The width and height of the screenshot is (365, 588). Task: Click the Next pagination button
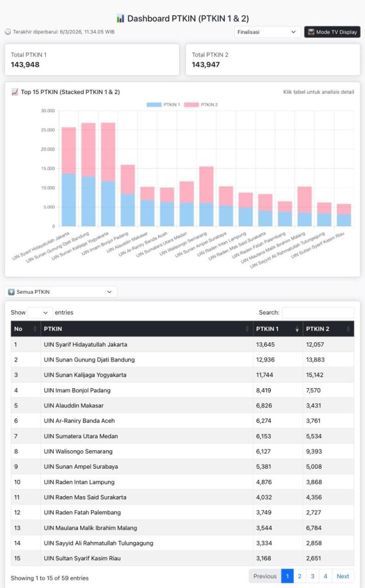(343, 576)
